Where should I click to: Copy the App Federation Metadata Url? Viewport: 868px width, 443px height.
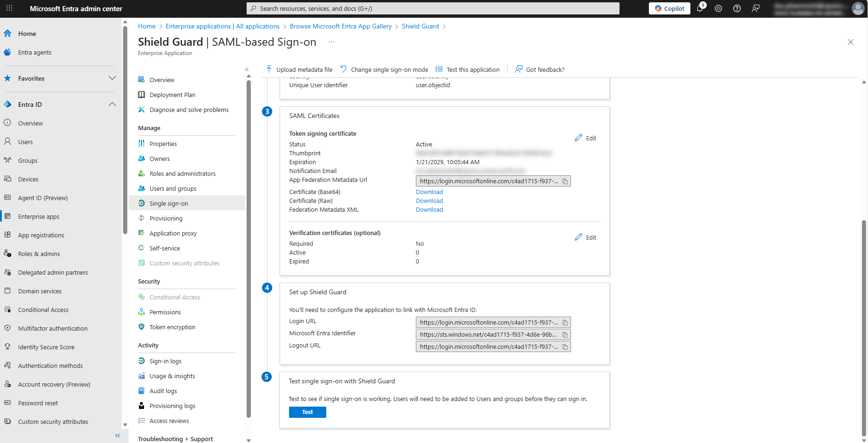565,181
